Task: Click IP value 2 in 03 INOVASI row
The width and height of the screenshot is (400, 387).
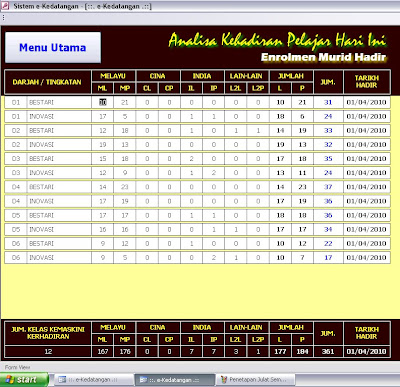Action: click(214, 173)
